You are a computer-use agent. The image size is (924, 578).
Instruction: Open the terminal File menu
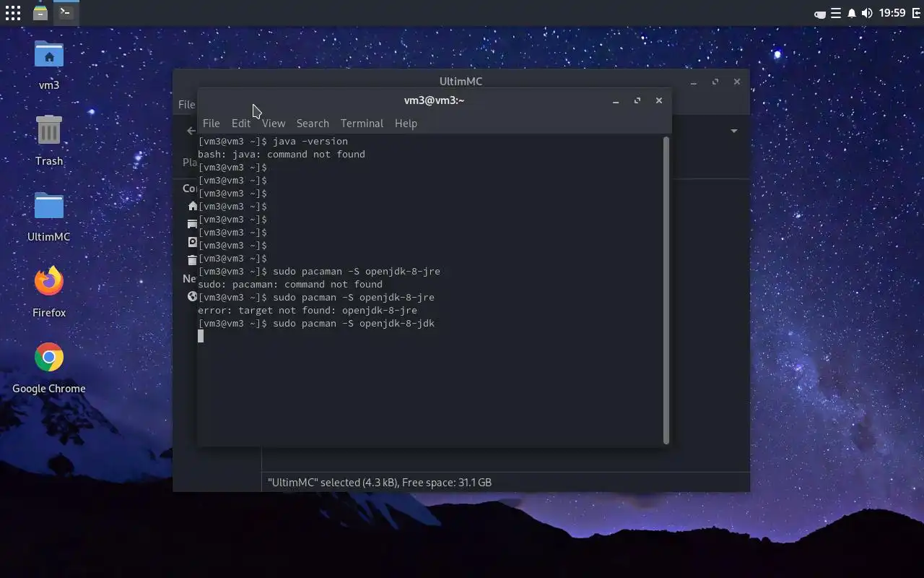[211, 124]
